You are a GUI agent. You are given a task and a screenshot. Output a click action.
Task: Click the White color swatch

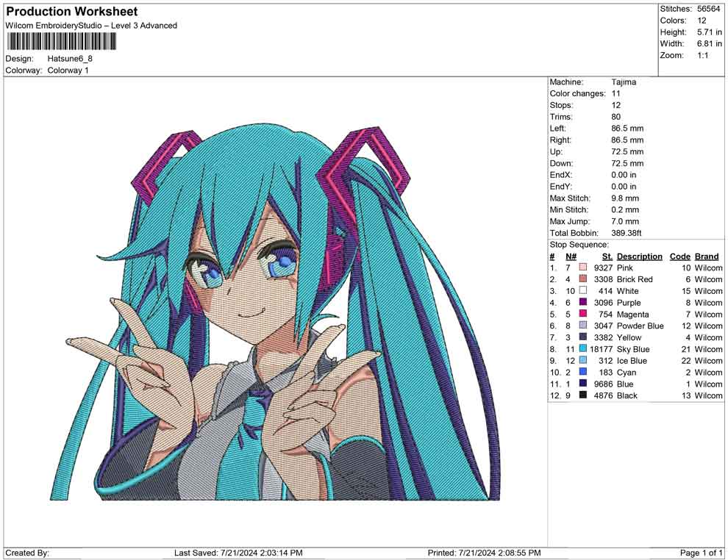[582, 290]
